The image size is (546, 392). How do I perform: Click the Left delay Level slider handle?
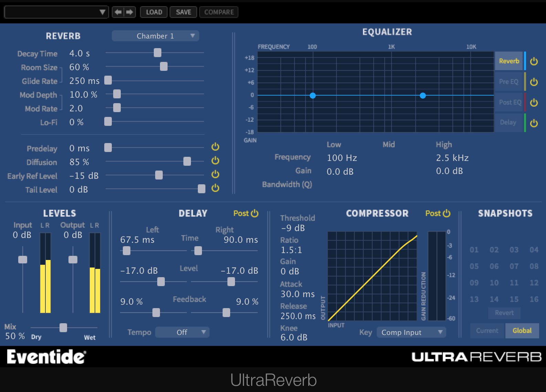pos(161,282)
